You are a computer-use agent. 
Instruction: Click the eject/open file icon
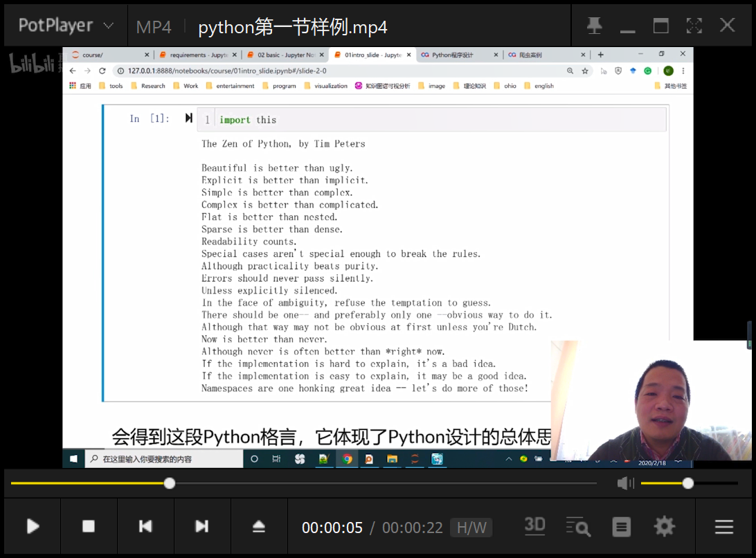click(x=258, y=527)
